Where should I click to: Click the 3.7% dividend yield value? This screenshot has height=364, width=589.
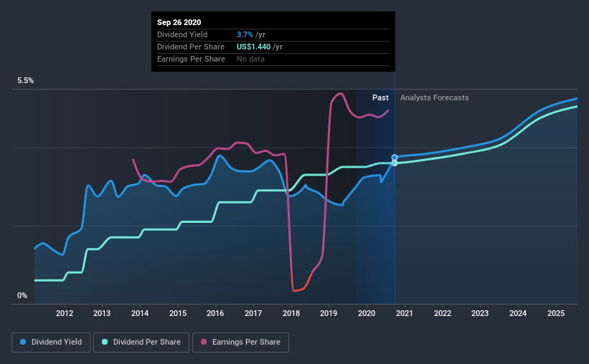pyautogui.click(x=245, y=34)
